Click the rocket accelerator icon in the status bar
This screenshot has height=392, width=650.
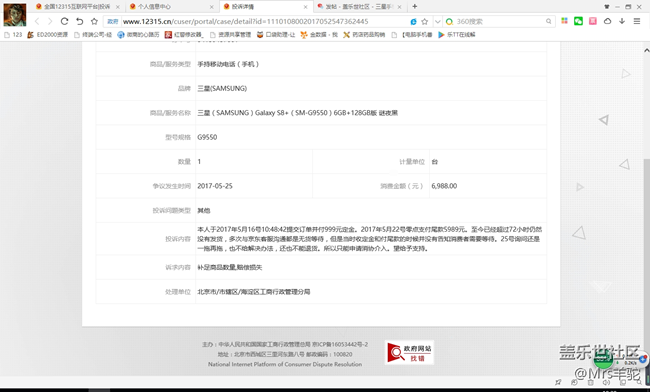pyautogui.click(x=558, y=382)
